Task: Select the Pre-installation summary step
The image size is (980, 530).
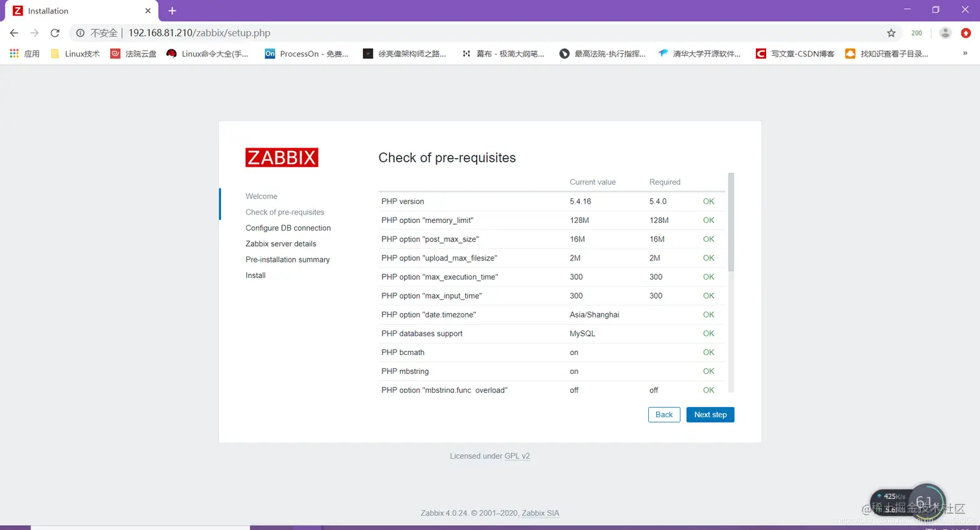Action: point(287,260)
